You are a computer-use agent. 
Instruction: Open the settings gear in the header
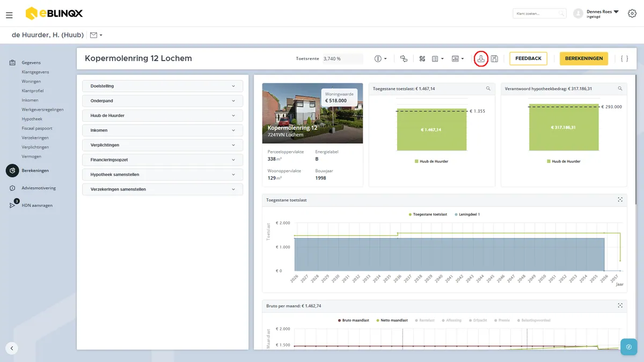coord(632,13)
